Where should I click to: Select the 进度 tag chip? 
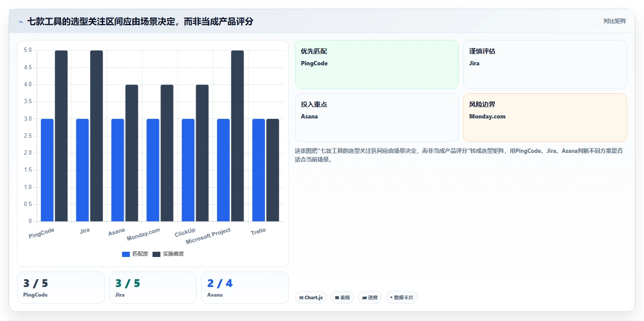(370, 297)
